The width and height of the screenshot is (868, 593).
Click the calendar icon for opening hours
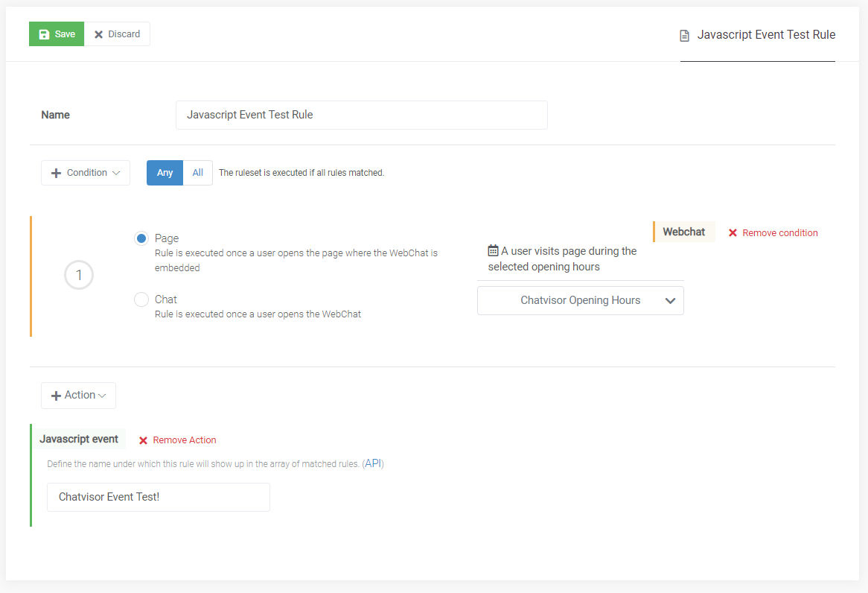pos(493,250)
